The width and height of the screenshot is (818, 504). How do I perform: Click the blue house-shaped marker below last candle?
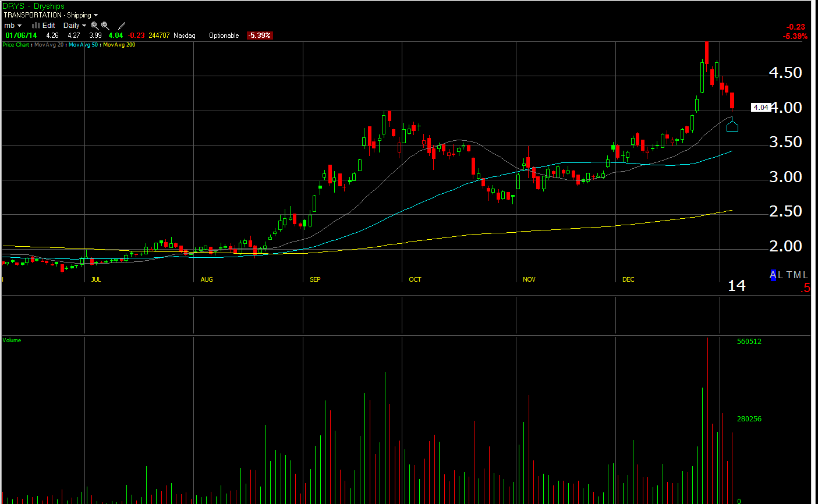[x=732, y=125]
